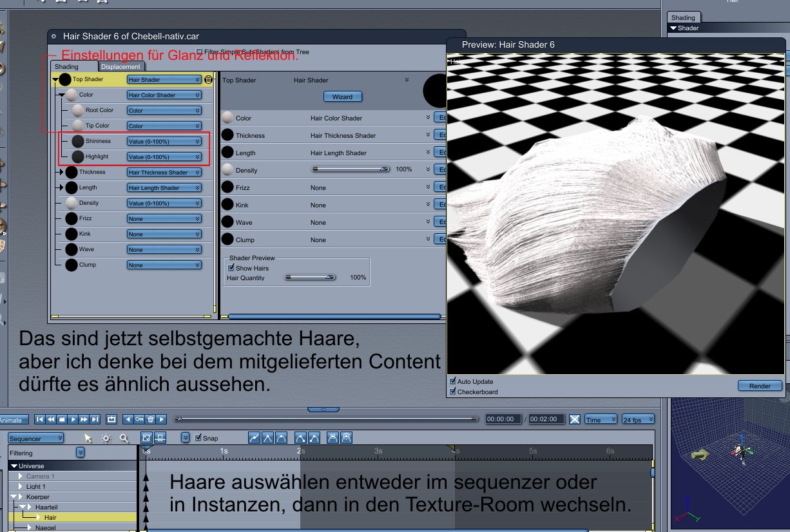Click the Wizard button

tap(342, 97)
